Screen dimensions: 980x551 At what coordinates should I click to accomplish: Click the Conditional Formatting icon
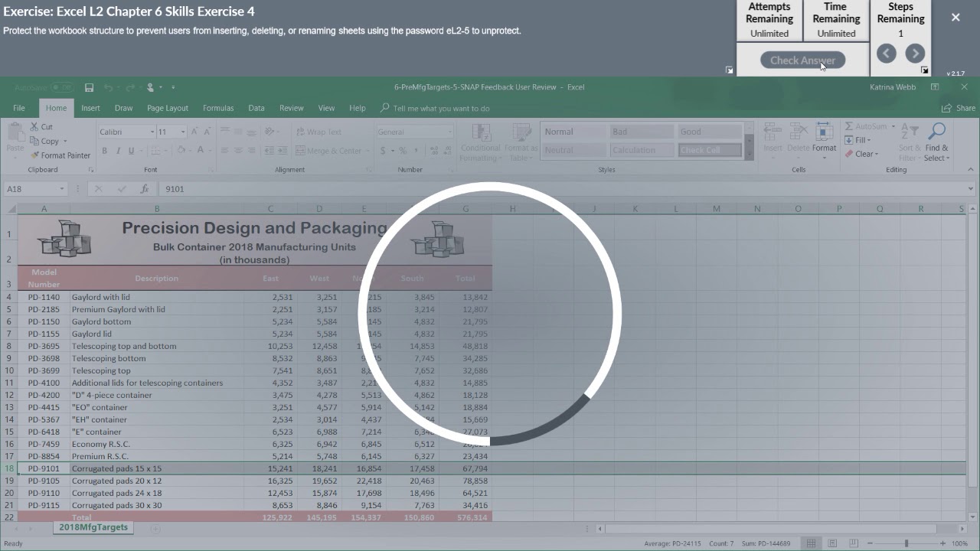[x=481, y=132]
